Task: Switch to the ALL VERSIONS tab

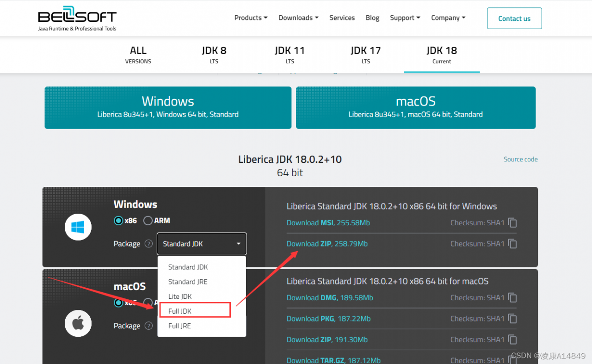Action: tap(138, 55)
